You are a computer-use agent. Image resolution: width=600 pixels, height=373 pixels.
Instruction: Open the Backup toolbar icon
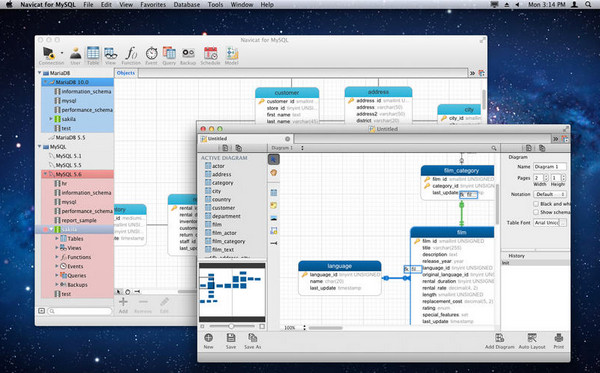click(188, 55)
